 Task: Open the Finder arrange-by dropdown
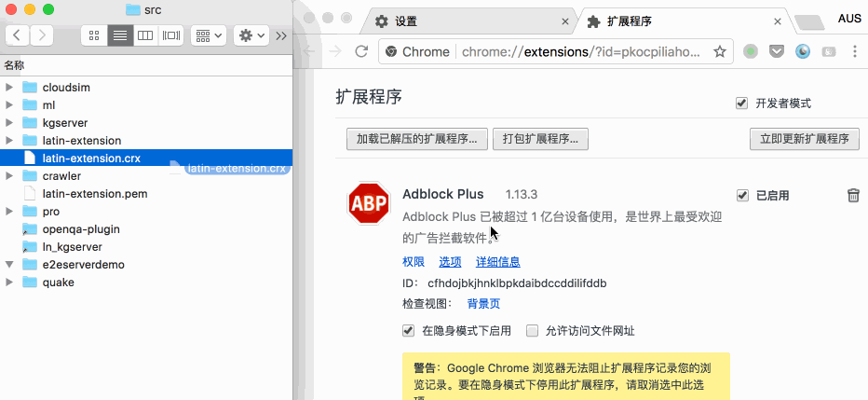pos(208,35)
